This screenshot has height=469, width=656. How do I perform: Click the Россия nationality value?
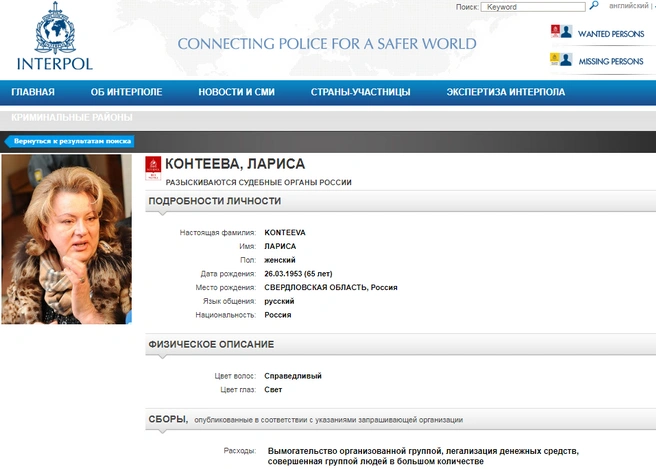coord(278,315)
